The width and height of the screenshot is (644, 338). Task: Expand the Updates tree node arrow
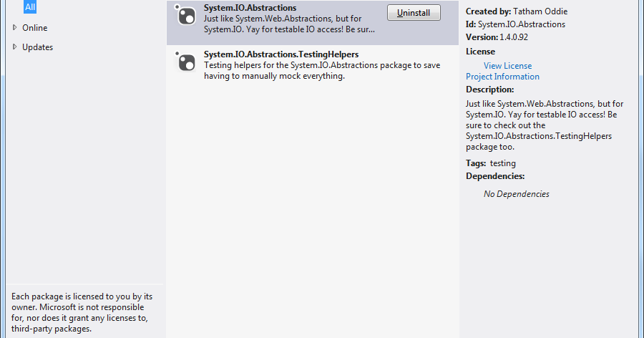tap(15, 47)
